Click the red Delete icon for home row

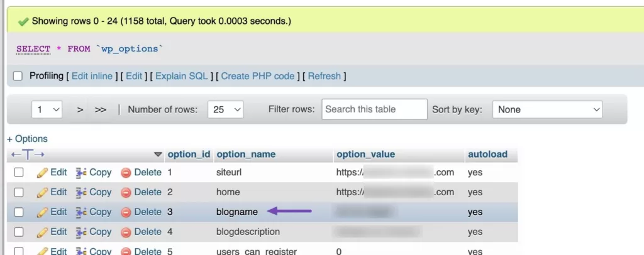tap(126, 192)
